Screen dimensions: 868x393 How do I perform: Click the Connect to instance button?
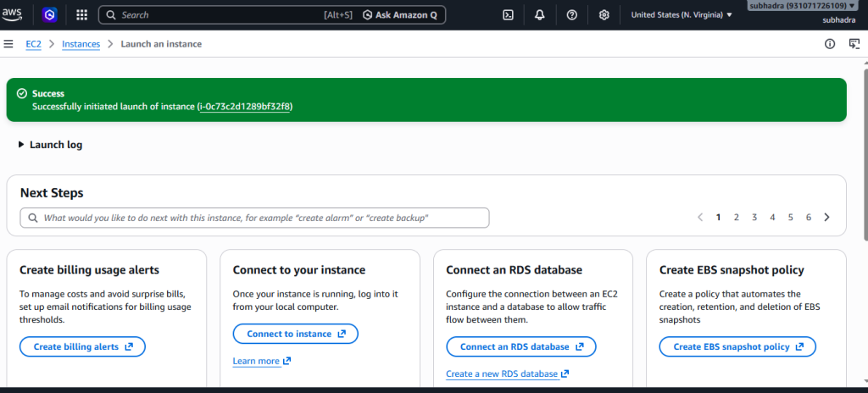click(296, 334)
